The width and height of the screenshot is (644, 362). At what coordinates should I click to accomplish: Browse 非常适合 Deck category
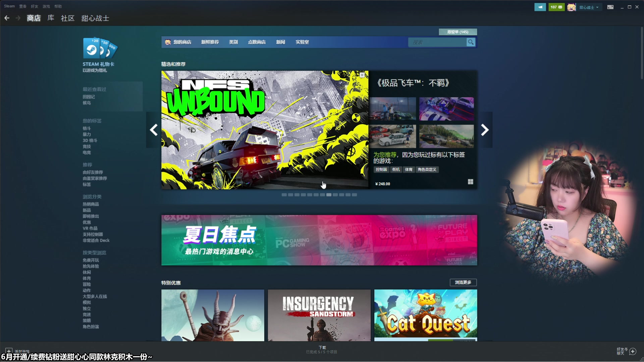pyautogui.click(x=96, y=240)
